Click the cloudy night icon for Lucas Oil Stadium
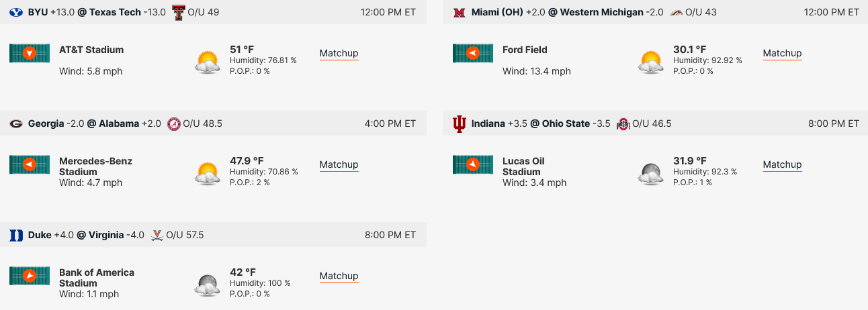 coord(651,173)
